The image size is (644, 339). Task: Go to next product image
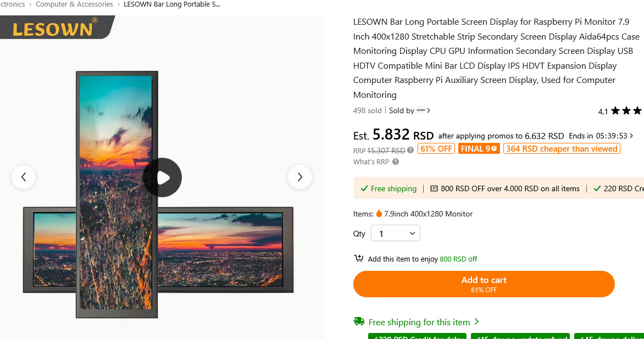[x=299, y=177]
